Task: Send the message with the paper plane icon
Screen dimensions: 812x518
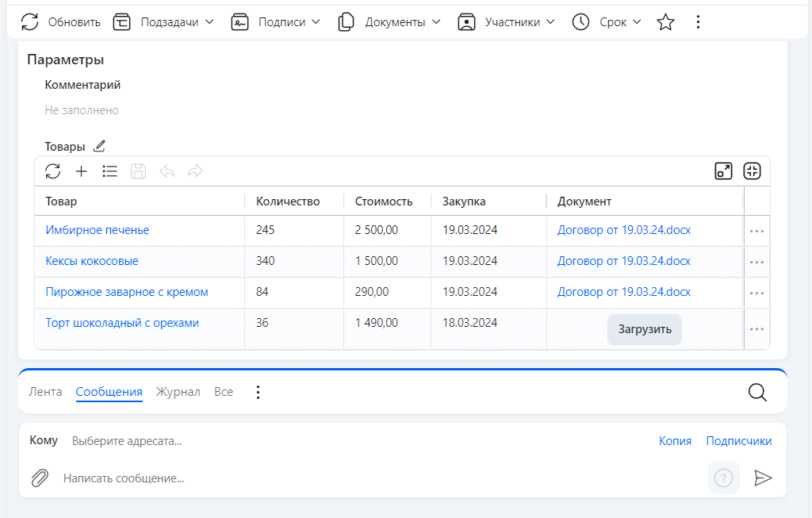Action: coord(764,478)
